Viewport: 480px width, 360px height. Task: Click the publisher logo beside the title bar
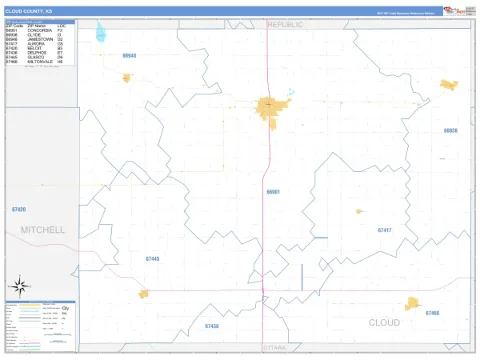(x=454, y=11)
